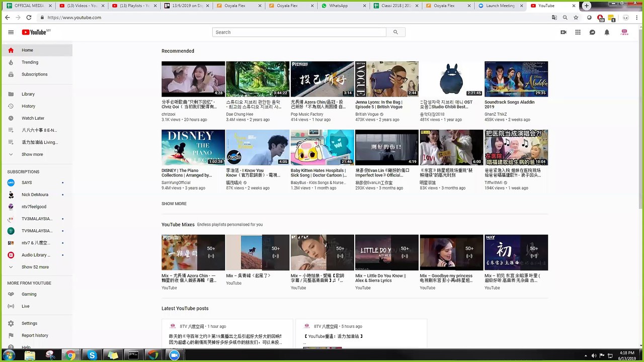Open the Chrome translate icon

point(554,17)
